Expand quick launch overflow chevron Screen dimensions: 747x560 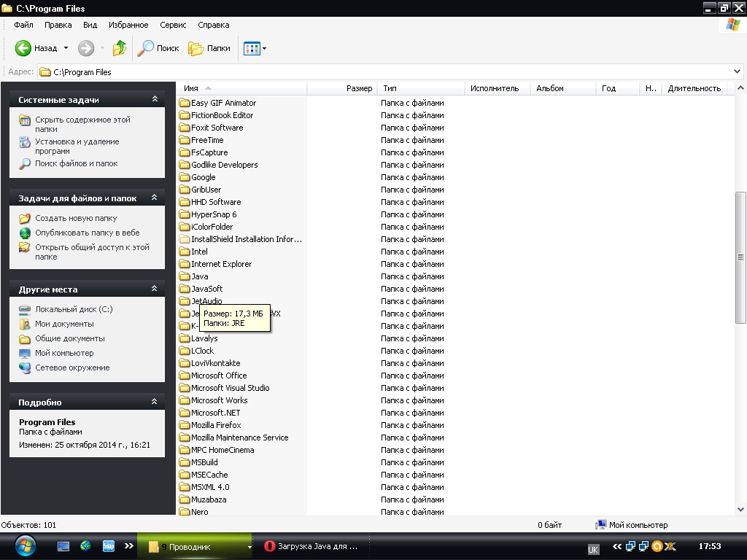[128, 546]
